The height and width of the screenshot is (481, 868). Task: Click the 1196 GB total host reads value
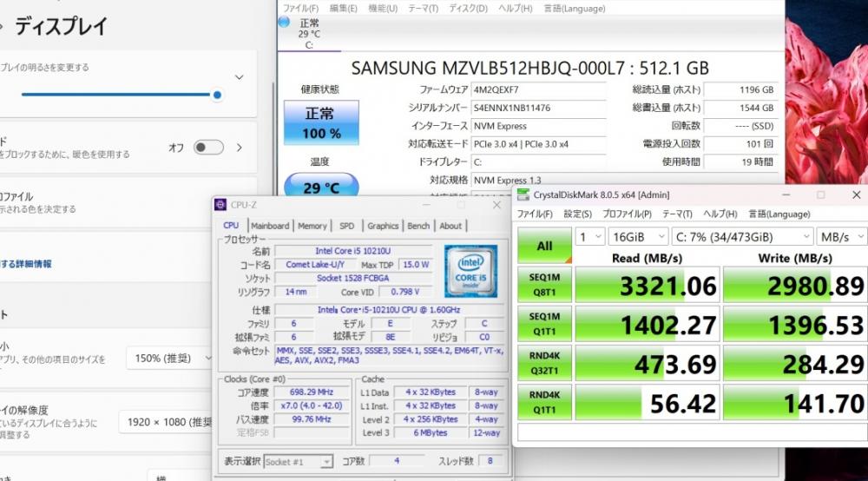(x=740, y=89)
